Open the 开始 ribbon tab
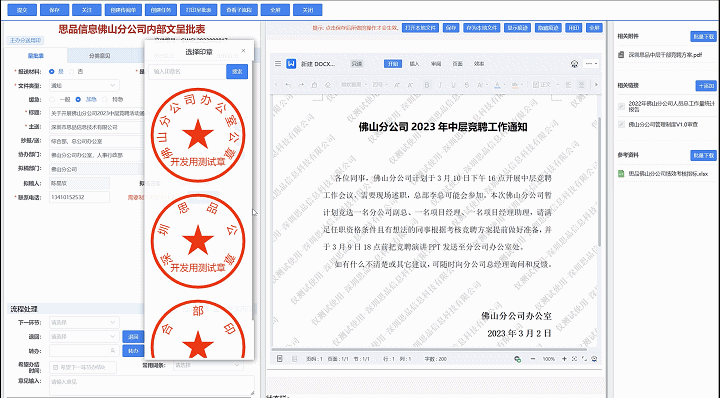This screenshot has width=720, height=398. (x=393, y=64)
